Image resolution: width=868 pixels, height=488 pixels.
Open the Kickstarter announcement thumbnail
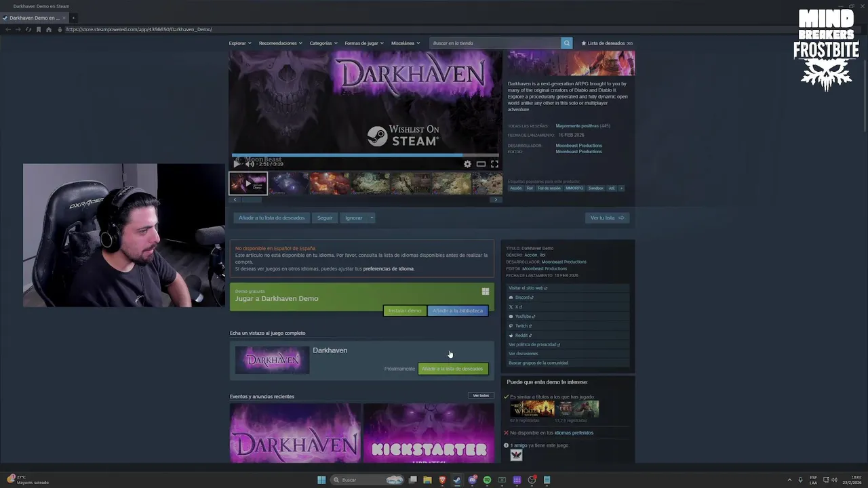(429, 434)
